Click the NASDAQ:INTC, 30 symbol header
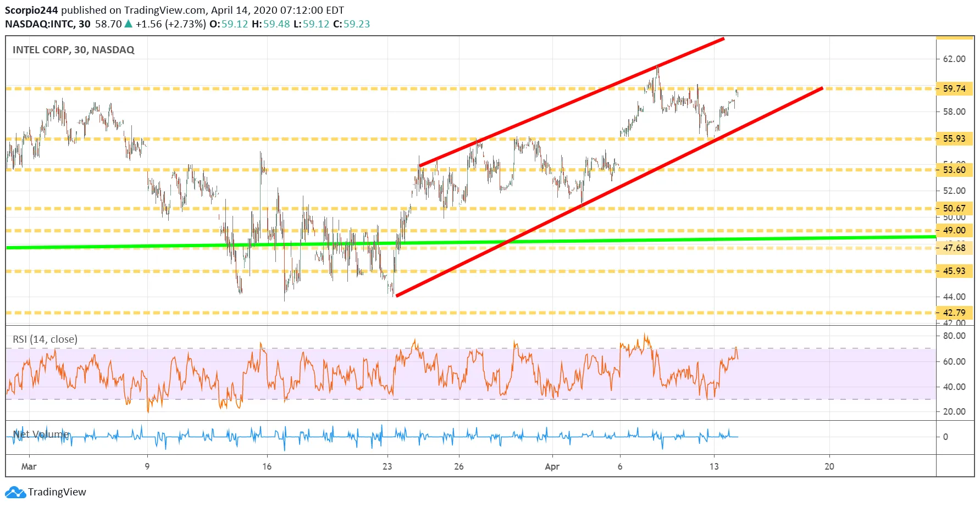 pos(48,24)
